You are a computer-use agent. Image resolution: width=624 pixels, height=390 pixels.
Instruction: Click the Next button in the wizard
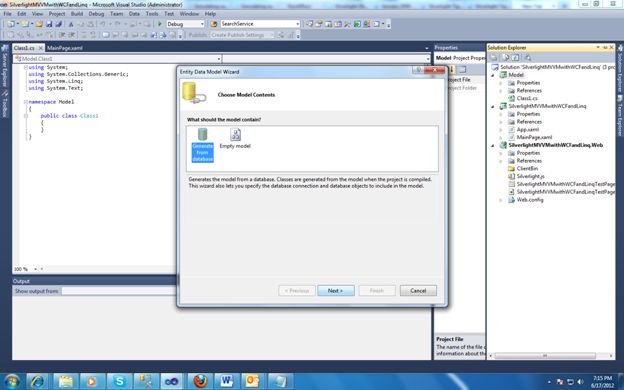click(335, 291)
